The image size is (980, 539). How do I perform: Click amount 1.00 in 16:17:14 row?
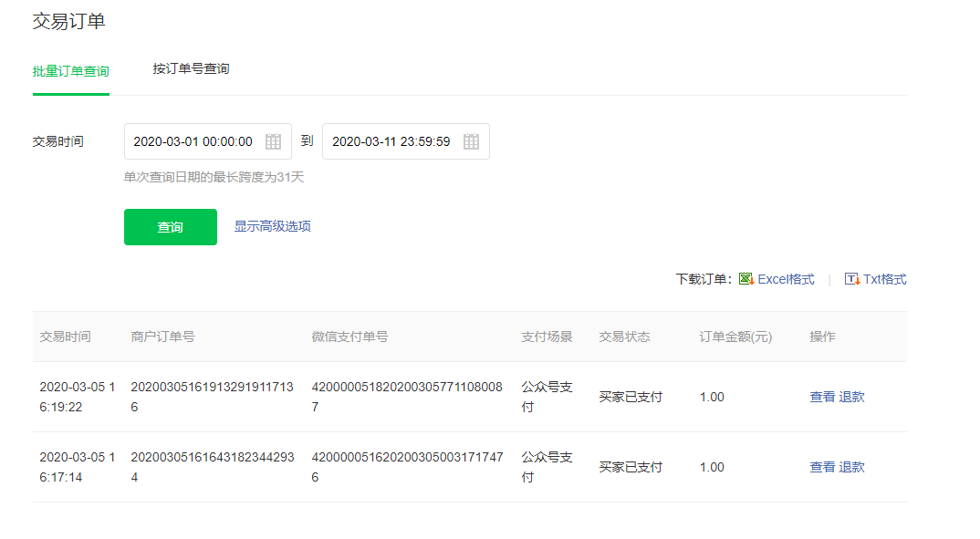point(712,467)
